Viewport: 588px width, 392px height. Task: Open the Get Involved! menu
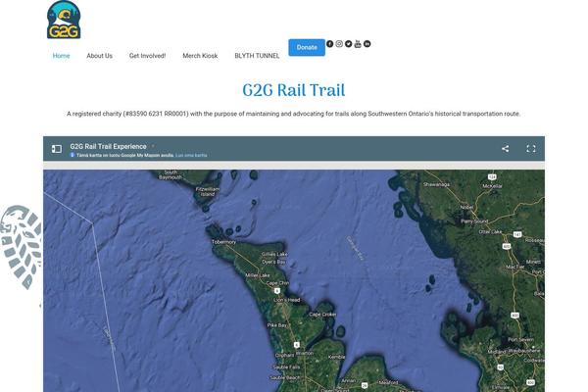(x=147, y=56)
